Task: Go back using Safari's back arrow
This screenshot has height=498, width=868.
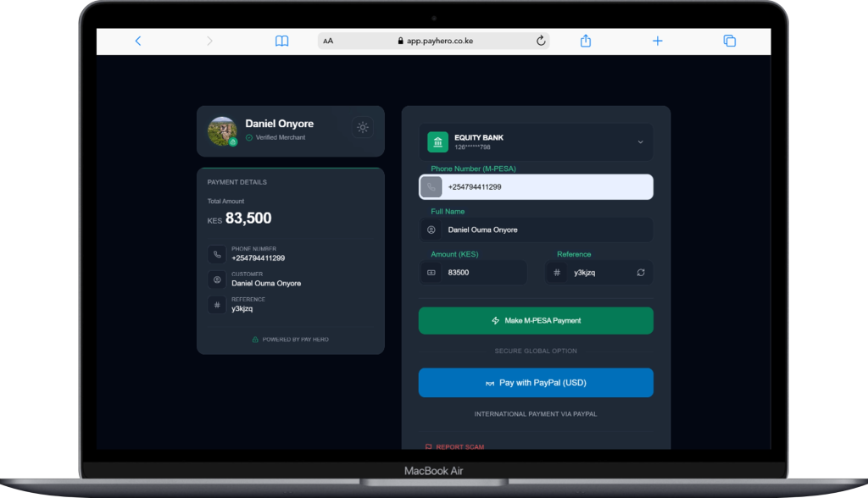Action: pos(138,41)
